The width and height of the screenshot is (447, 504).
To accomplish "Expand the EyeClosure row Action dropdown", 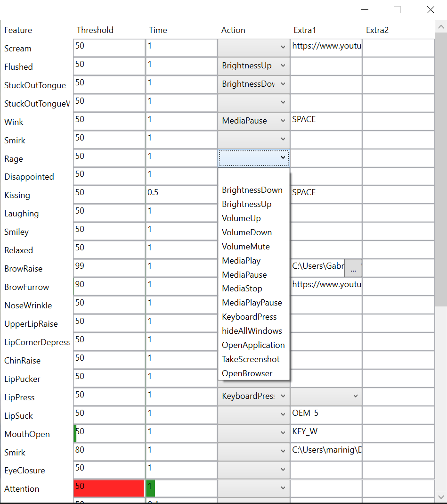I will pos(254,470).
